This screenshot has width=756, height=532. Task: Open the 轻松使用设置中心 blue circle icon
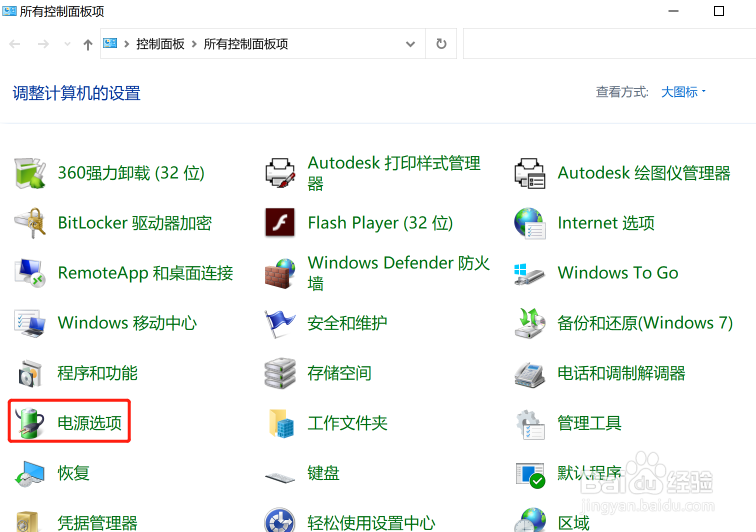(x=280, y=520)
